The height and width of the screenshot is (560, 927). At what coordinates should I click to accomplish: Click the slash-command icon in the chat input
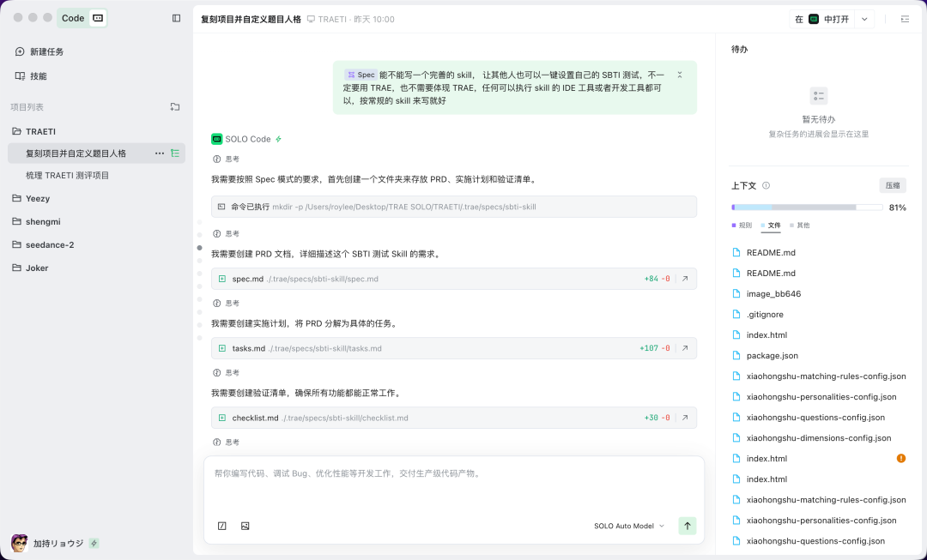[x=222, y=526]
